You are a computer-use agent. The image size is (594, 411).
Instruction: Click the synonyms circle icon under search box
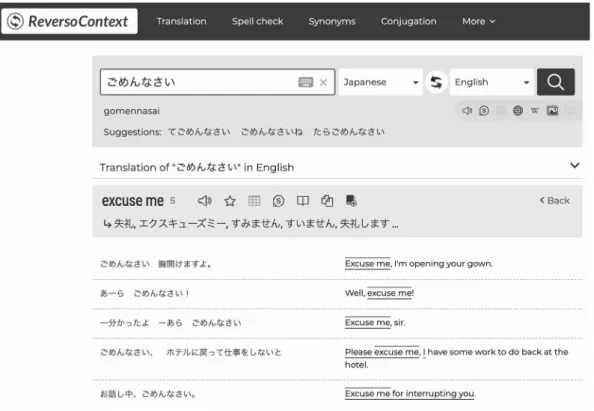pyautogui.click(x=484, y=111)
